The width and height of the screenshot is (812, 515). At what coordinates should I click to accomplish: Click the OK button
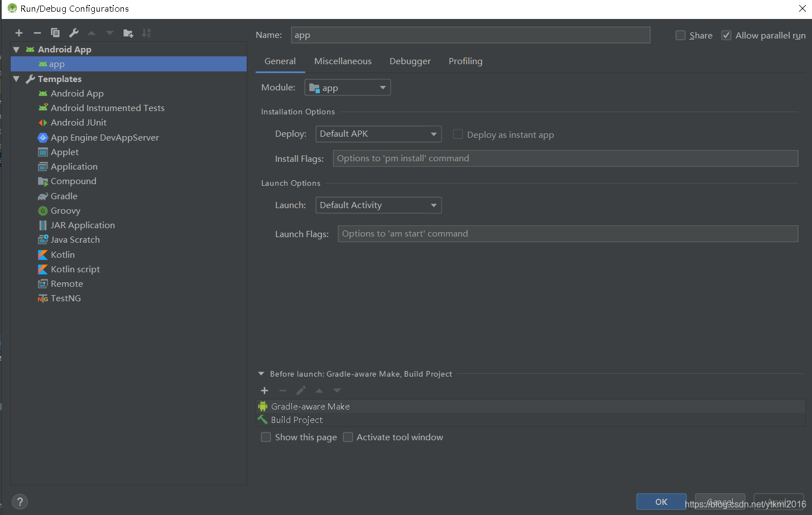(x=661, y=502)
